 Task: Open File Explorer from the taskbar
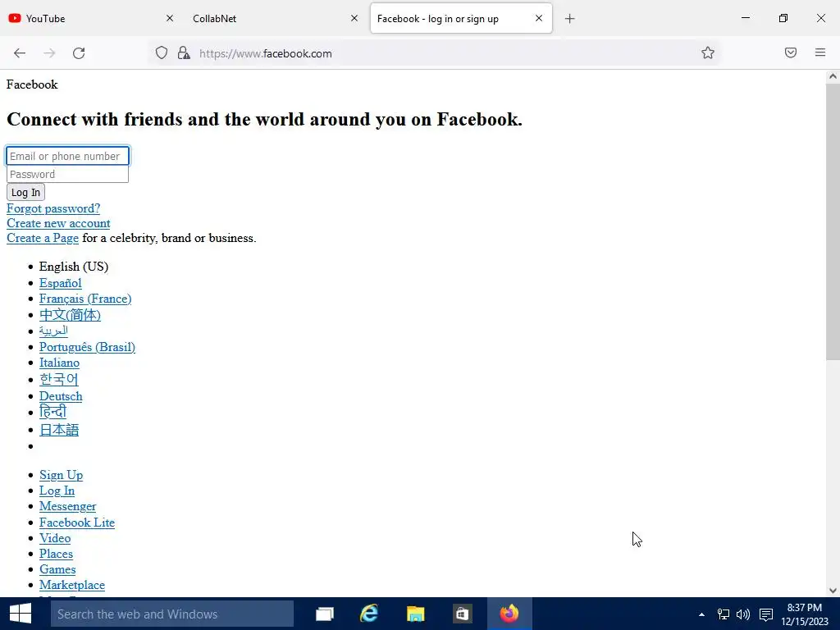coord(415,614)
